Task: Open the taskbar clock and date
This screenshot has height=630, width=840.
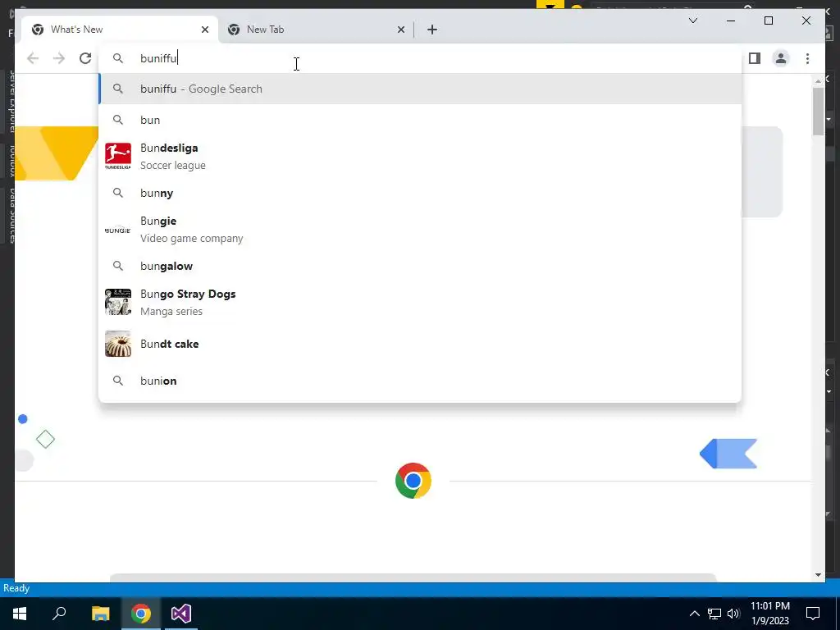Action: (769, 614)
